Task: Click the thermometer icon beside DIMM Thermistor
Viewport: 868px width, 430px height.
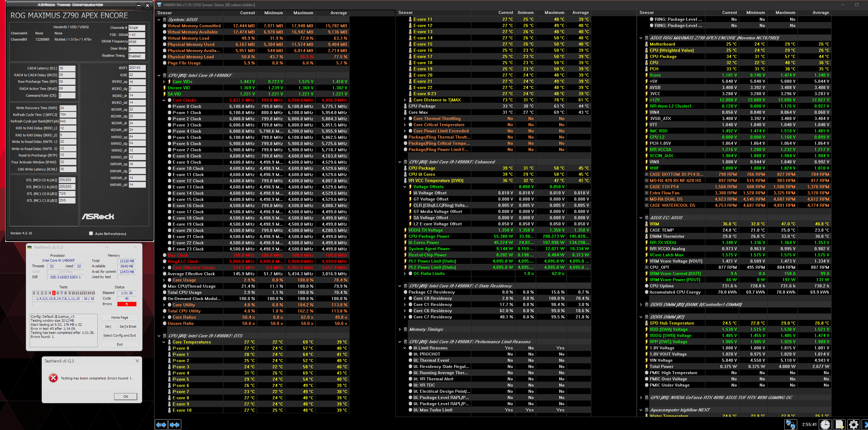Action: (x=646, y=236)
